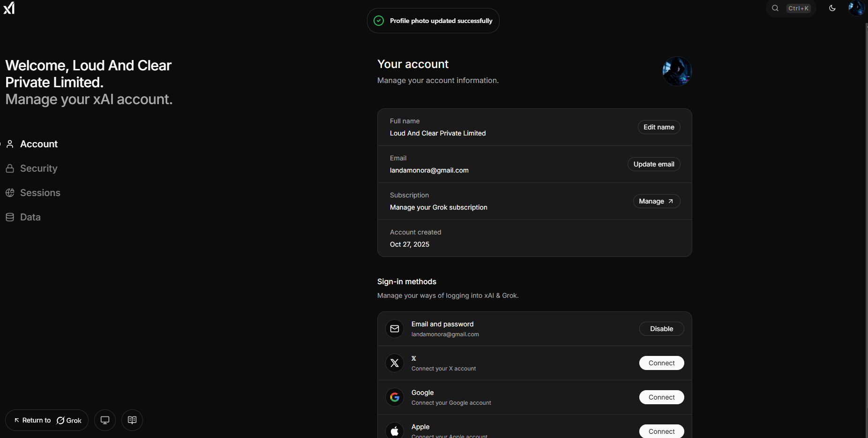Select the email address under the Email label
The width and height of the screenshot is (868, 438).
pyautogui.click(x=429, y=170)
